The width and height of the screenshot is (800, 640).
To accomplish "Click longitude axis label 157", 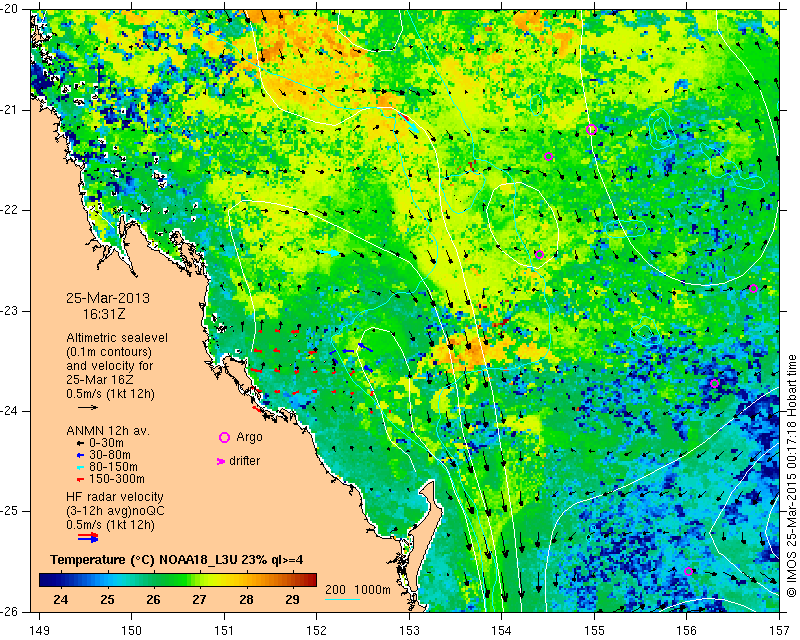I will pos(780,631).
